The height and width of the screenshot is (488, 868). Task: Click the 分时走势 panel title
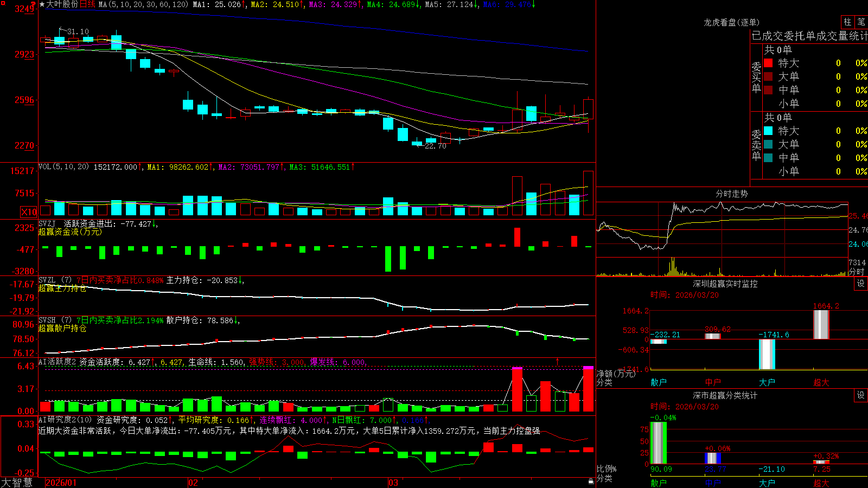tap(731, 194)
